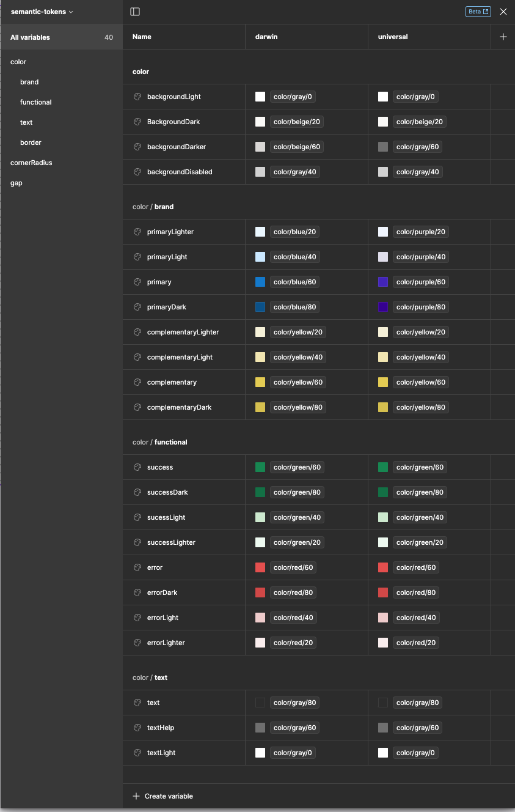Select the brand group in sidebar
Screen dimensions: 515x812
(x=29, y=82)
